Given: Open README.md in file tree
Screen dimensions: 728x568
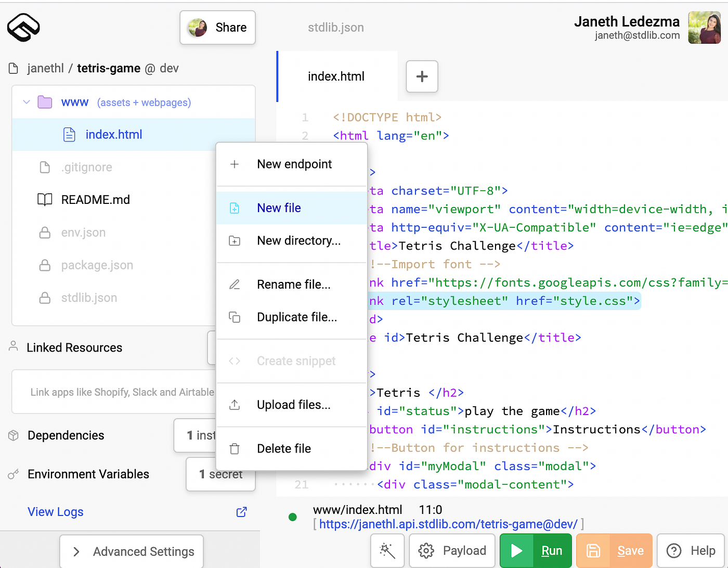Looking at the screenshot, I should (x=95, y=200).
